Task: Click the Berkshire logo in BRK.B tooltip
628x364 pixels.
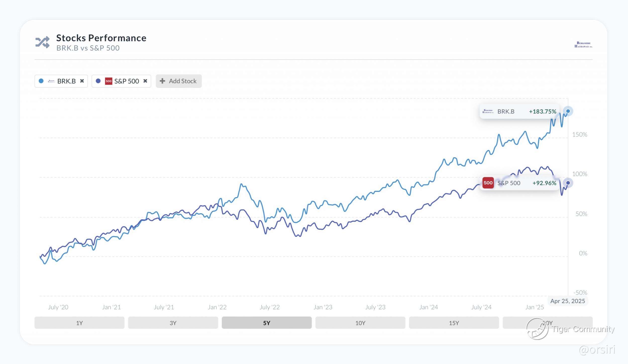Action: pos(488,111)
